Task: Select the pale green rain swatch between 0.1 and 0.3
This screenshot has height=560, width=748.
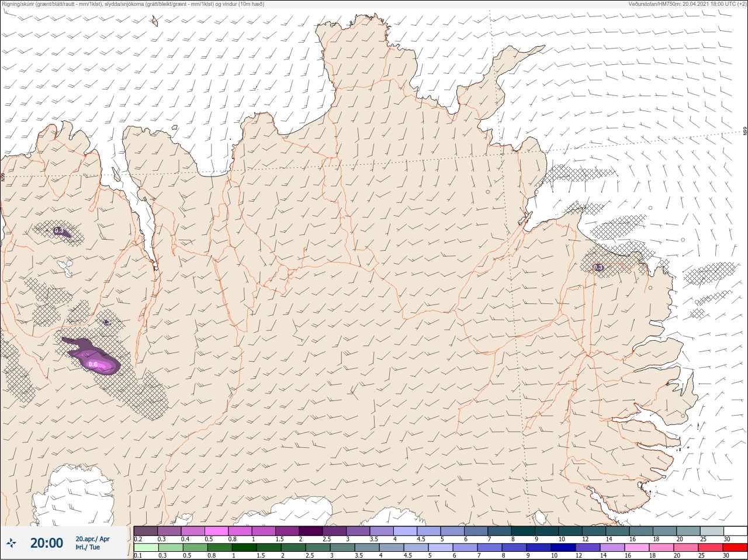Action: click(146, 548)
